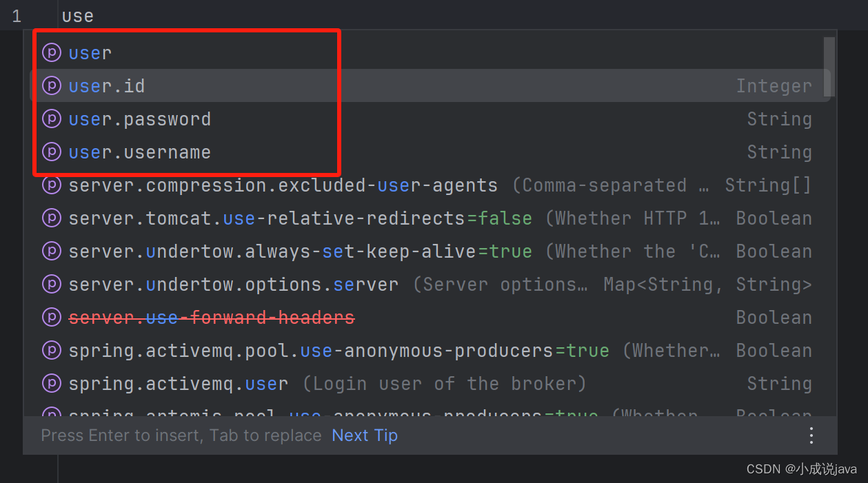Click the property icon beside user.username
The width and height of the screenshot is (868, 483).
tap(52, 152)
